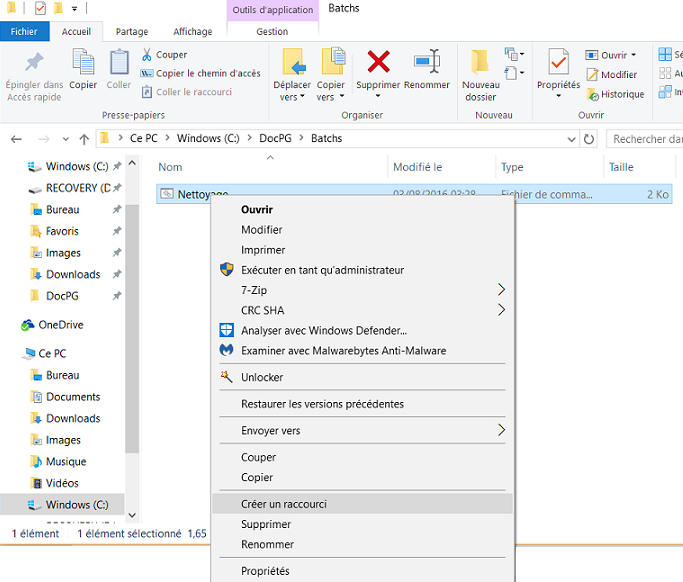Select RECOVERY drive in quick access
The height and width of the screenshot is (582, 683).
point(78,188)
